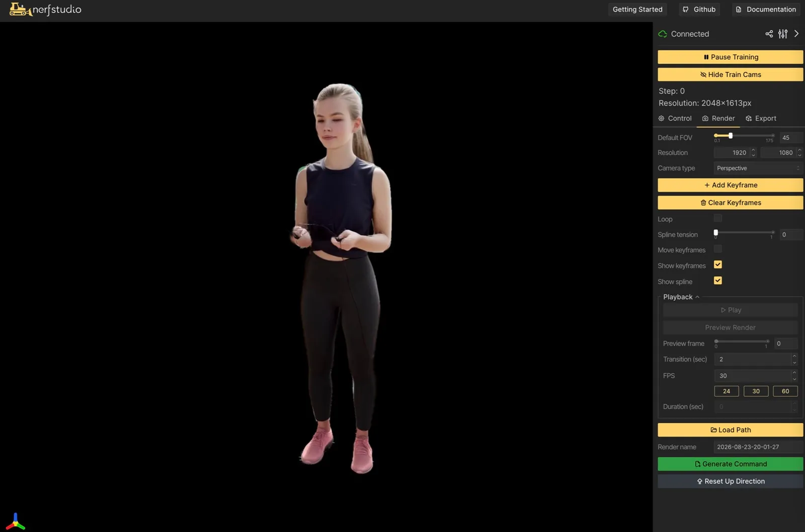Click the green Generate Command button
Image resolution: width=805 pixels, height=532 pixels.
(730, 464)
